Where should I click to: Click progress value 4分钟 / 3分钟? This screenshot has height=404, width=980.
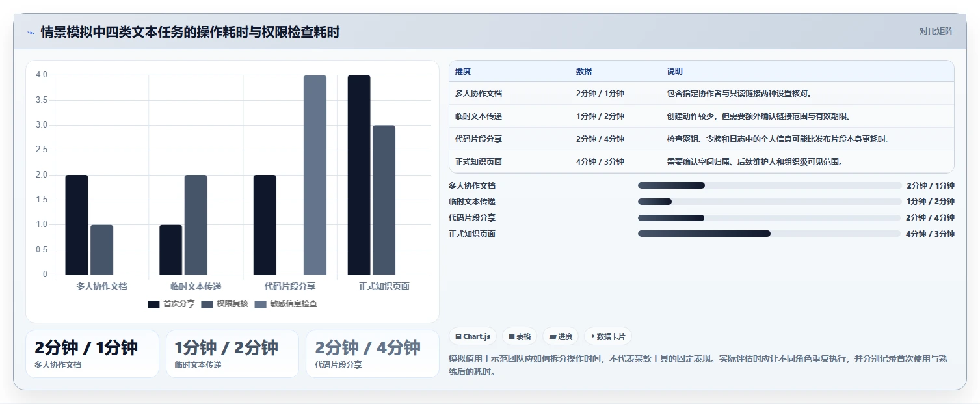point(930,234)
